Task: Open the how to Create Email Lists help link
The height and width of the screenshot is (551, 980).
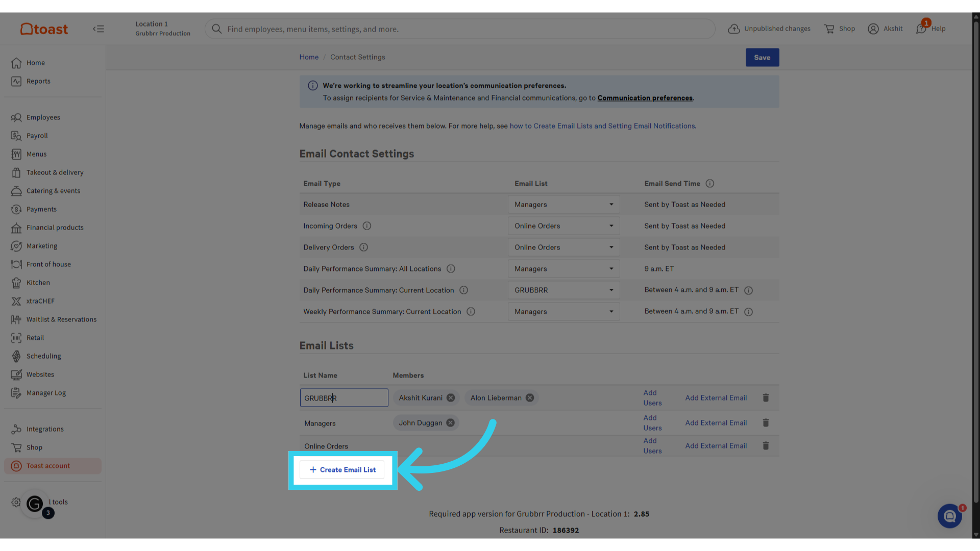Action: 602,126
